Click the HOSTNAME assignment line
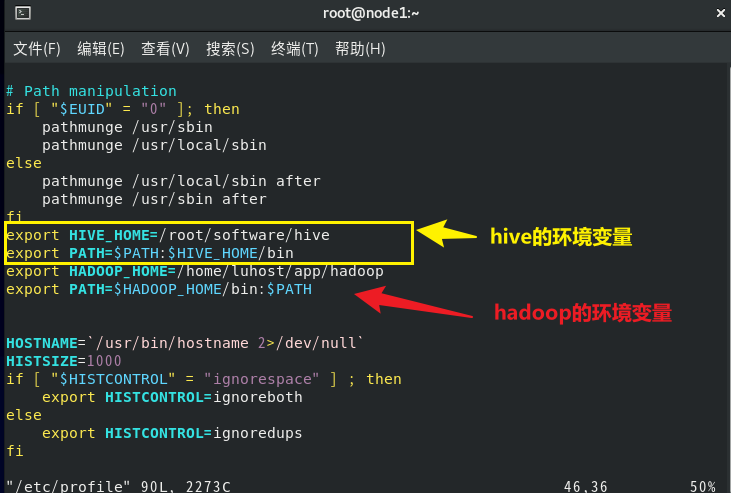 [x=185, y=343]
